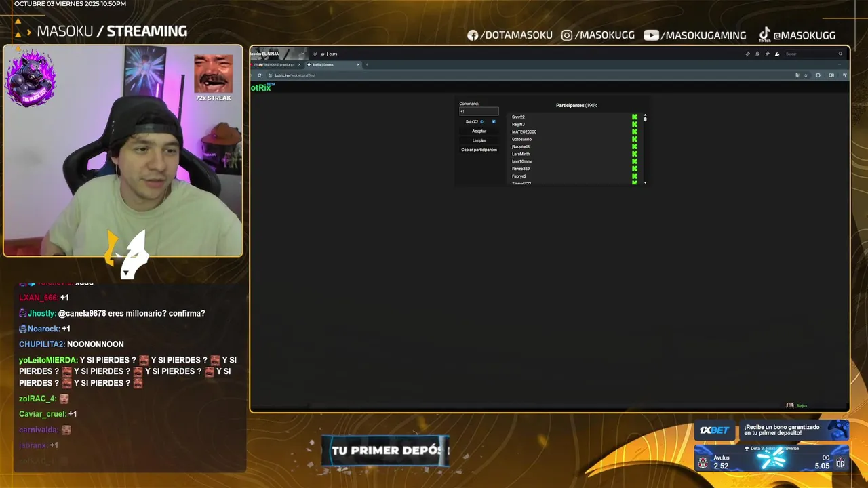Click the Kick icon next to Gotosaurio
This screenshot has width=868, height=488.
(x=635, y=139)
